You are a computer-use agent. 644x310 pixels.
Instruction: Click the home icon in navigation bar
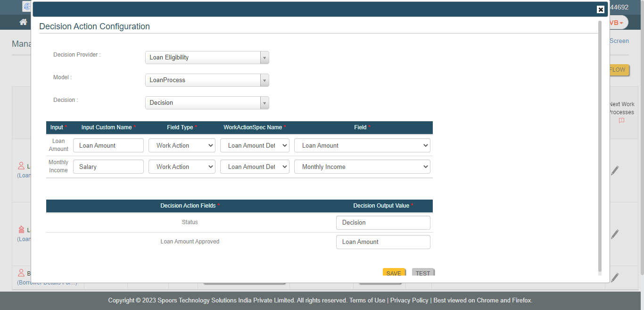(23, 22)
